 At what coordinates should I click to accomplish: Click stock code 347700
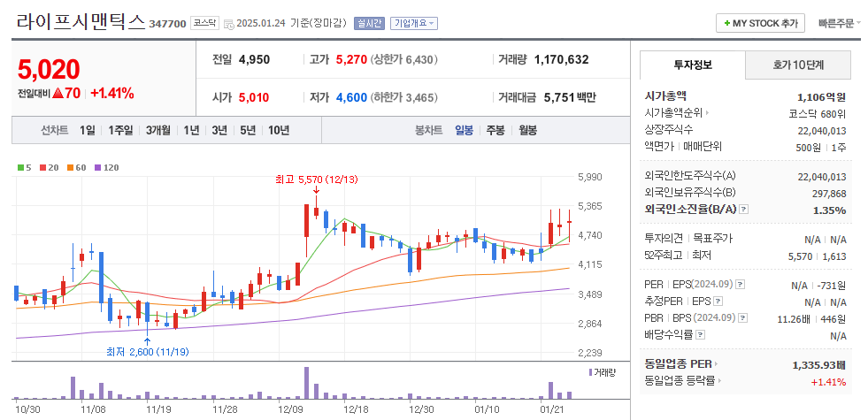[168, 25]
